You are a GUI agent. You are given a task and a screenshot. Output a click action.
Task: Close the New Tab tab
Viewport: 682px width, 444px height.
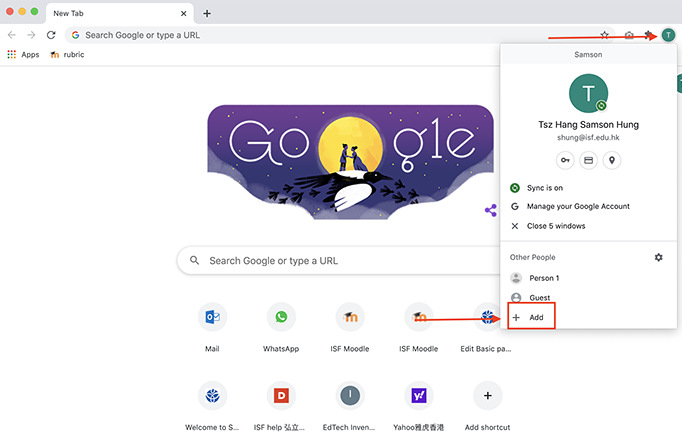point(184,13)
